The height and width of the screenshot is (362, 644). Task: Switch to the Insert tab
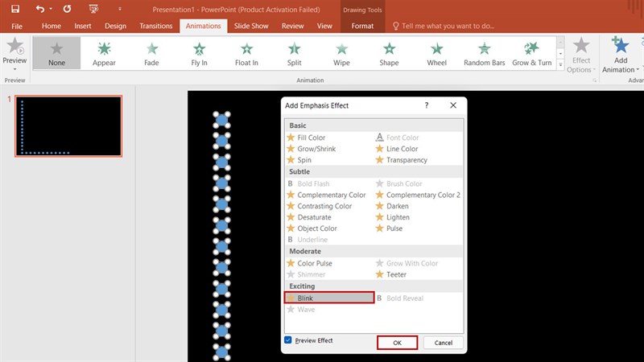[83, 26]
